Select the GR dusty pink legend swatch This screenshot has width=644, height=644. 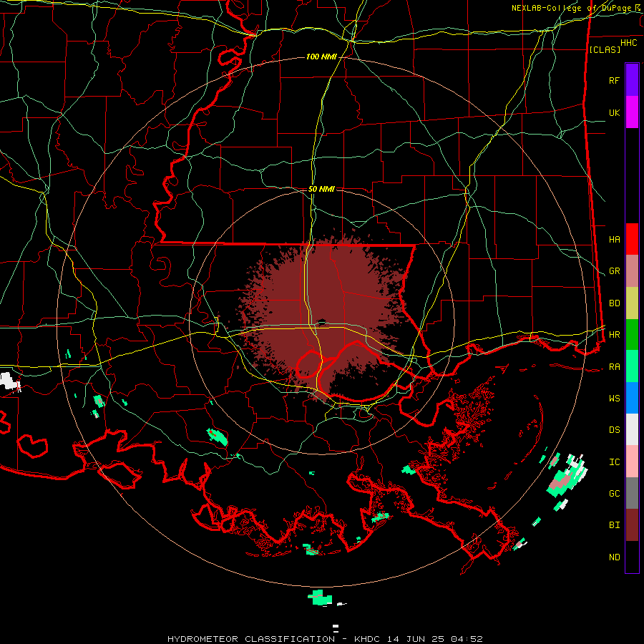point(632,271)
